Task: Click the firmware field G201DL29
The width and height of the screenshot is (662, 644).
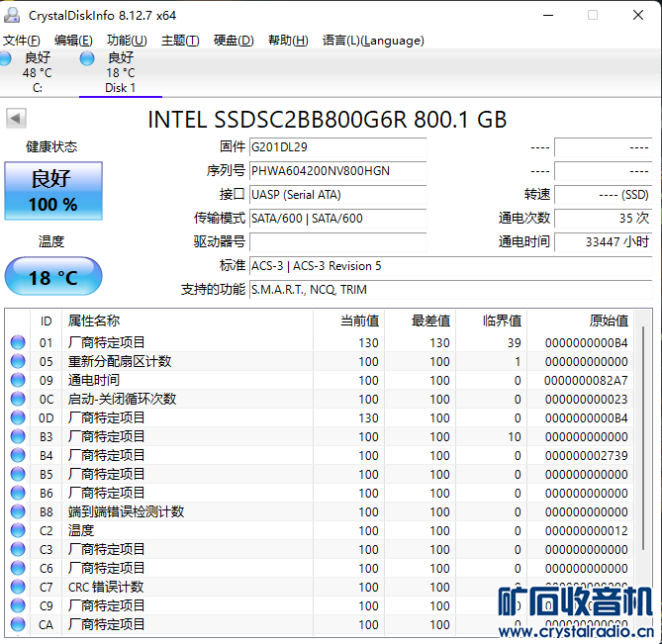Action: (x=337, y=147)
